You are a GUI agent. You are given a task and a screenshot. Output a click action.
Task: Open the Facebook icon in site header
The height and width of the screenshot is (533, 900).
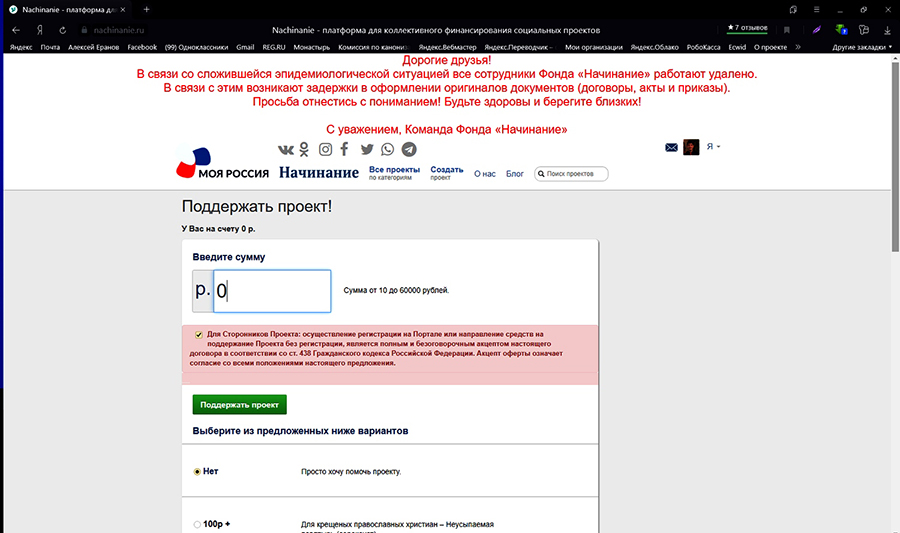tap(344, 149)
